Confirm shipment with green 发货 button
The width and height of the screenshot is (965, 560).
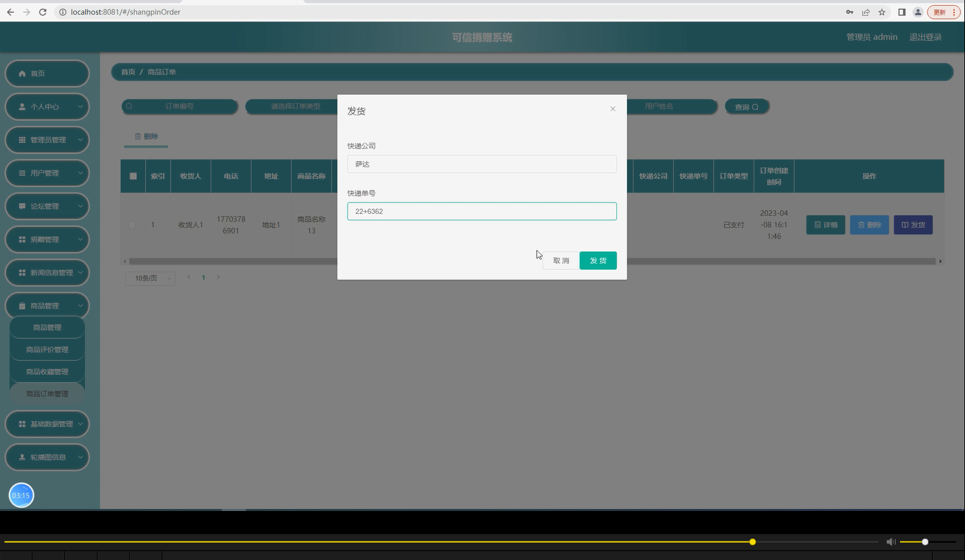[x=598, y=261]
